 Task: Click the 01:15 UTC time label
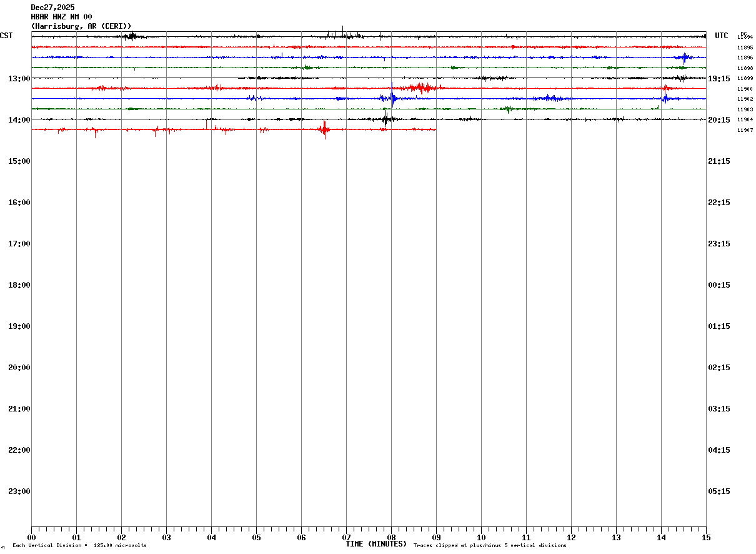(719, 326)
